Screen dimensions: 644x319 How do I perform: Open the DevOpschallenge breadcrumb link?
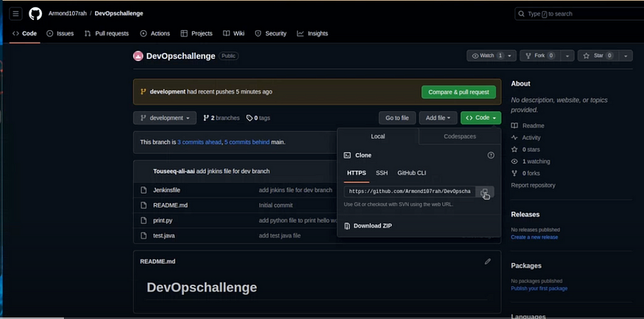coord(118,13)
